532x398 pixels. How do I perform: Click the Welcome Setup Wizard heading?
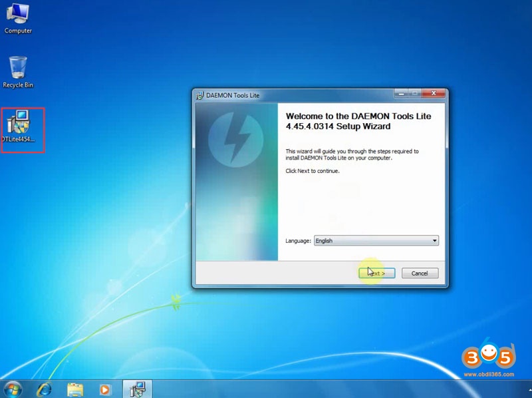(x=358, y=121)
